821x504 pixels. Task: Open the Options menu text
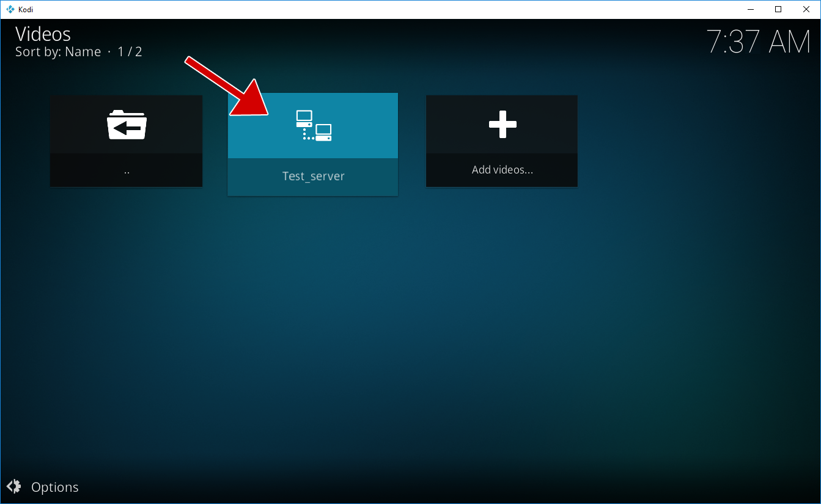point(55,487)
